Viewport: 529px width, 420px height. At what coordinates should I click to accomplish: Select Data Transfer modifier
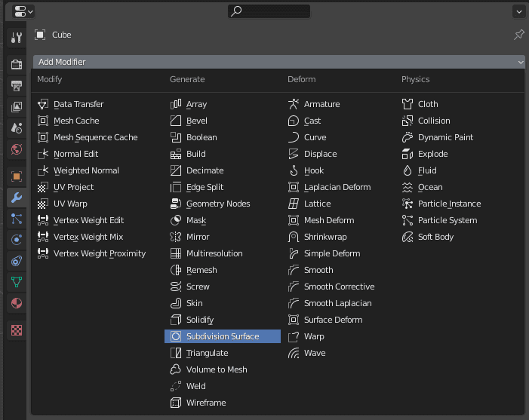(78, 104)
